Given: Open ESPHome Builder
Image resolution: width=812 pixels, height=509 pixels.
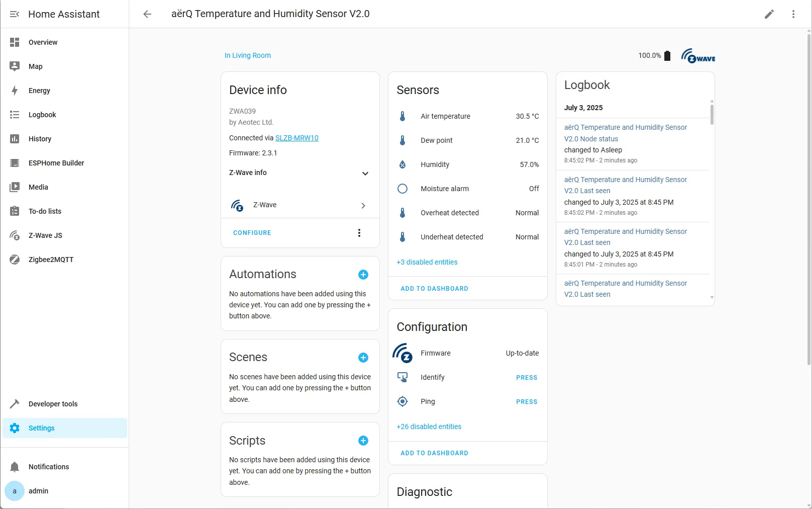Looking at the screenshot, I should point(55,162).
